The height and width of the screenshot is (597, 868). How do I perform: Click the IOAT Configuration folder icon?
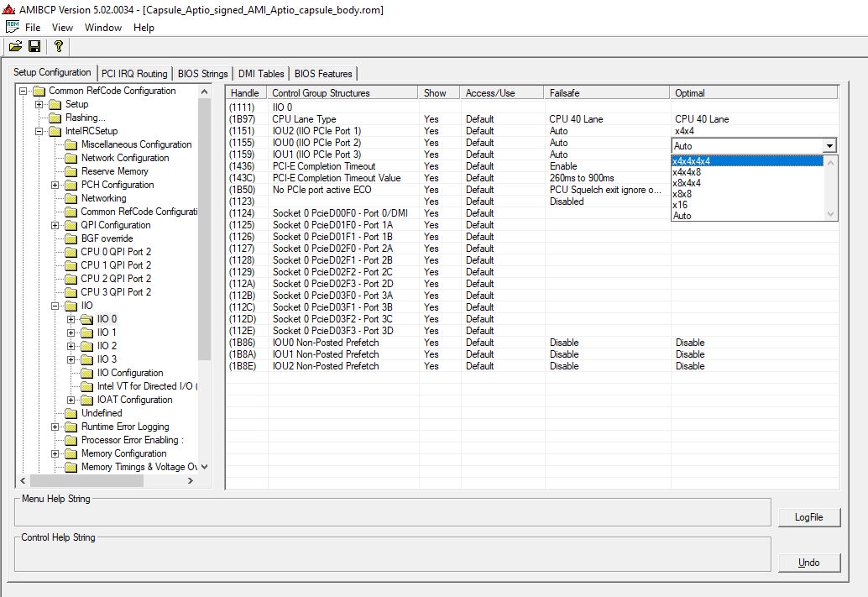tap(87, 400)
